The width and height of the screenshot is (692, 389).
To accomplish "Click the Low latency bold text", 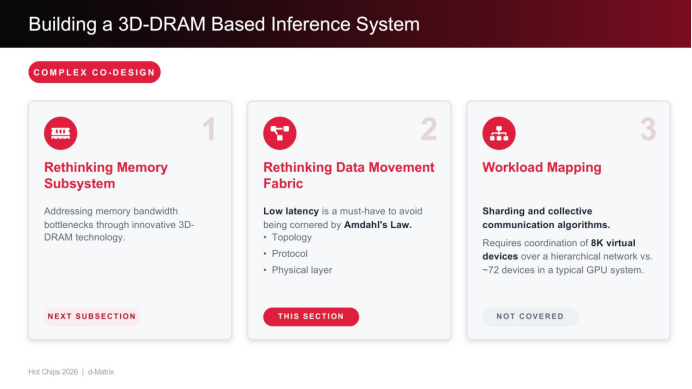I will (291, 211).
